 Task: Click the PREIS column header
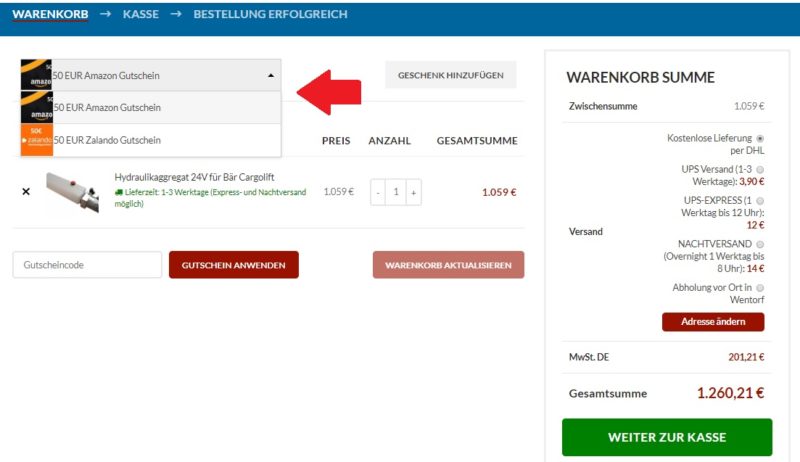point(336,141)
